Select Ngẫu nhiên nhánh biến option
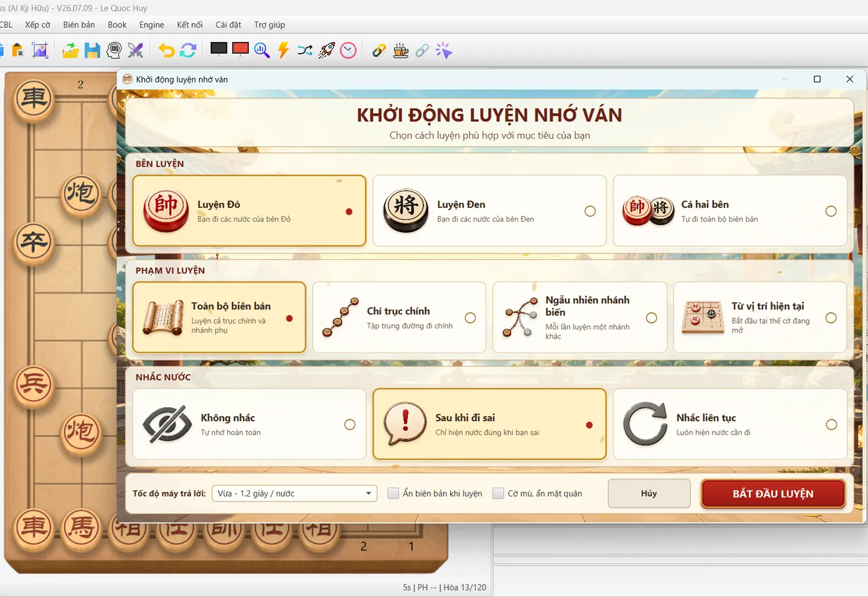This screenshot has width=868, height=597. coord(580,317)
